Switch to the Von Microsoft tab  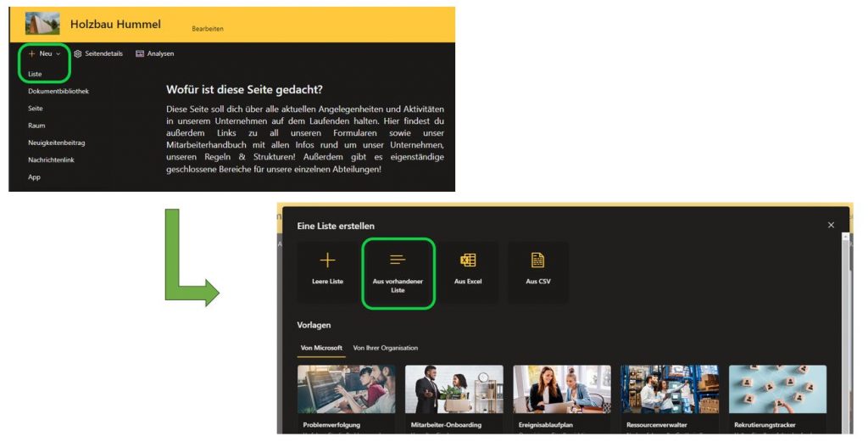(321, 348)
